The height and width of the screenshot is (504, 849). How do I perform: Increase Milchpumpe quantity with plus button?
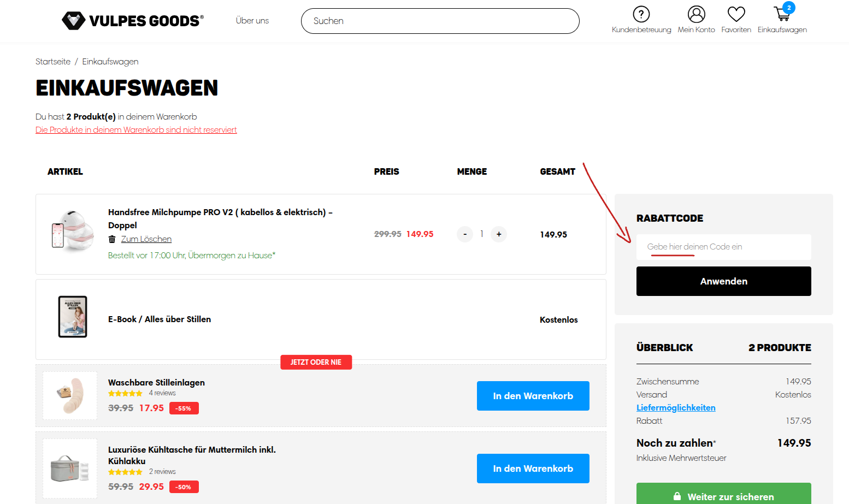pyautogui.click(x=499, y=234)
